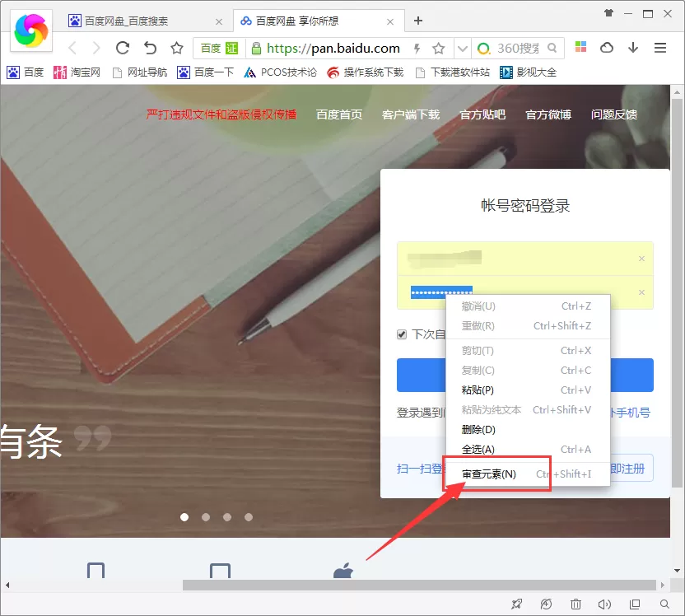Open the browser hamburger menu
Viewport: 685px width, 616px height.
click(x=660, y=48)
